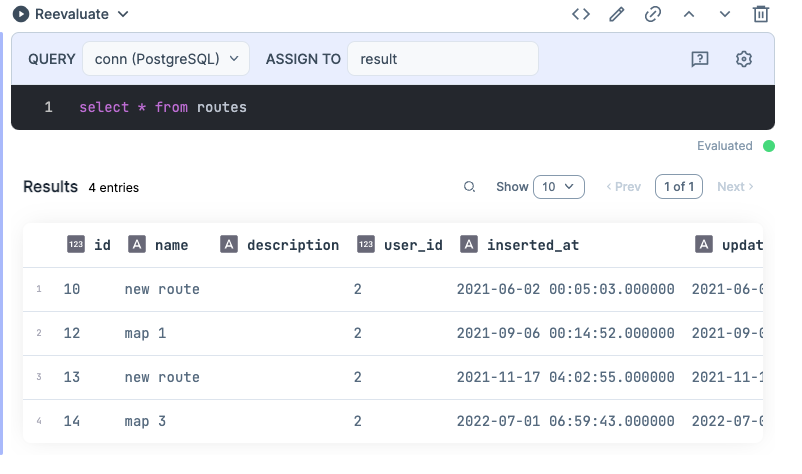Expand the Reevaluate options chevron
Screen dimensions: 802x474
pos(123,14)
